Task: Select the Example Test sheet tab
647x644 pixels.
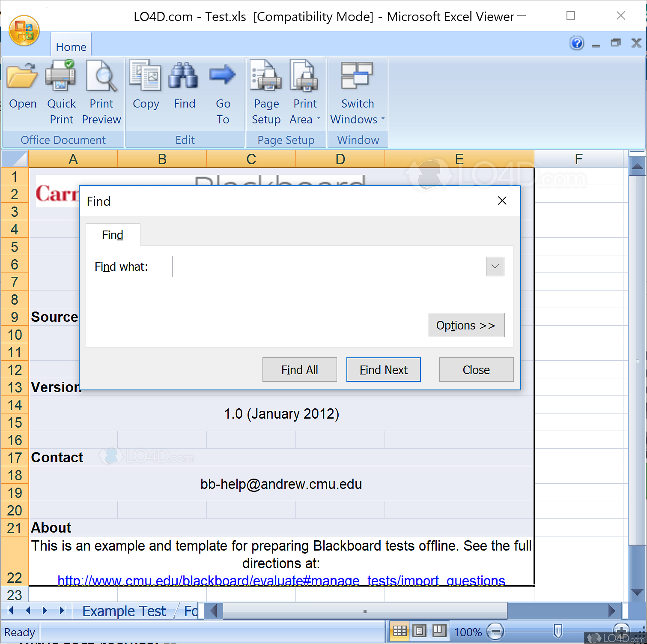Action: coord(124,611)
